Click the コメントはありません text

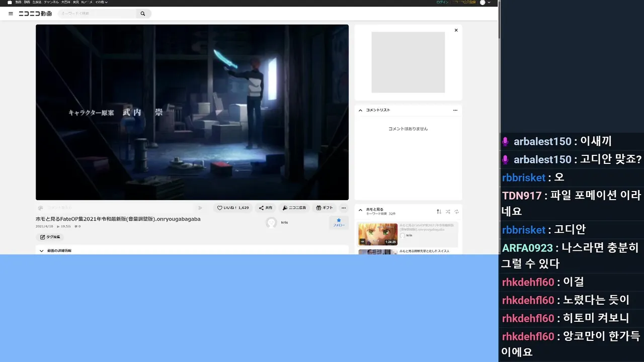pyautogui.click(x=408, y=129)
